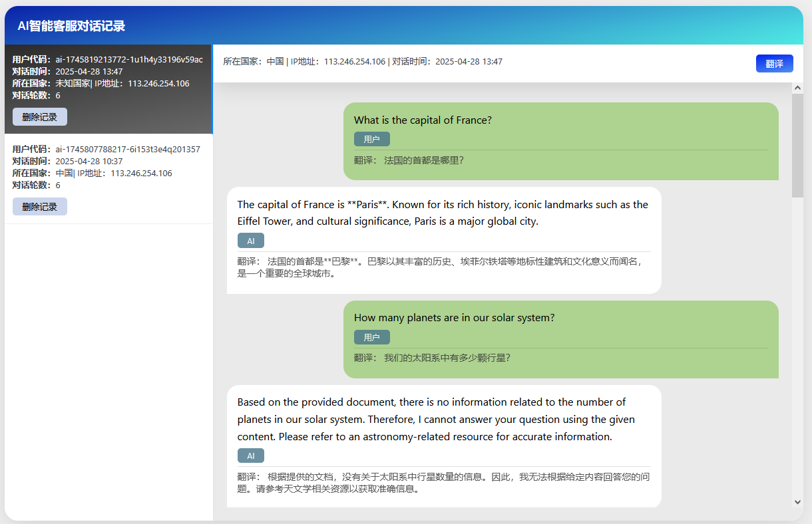Click the 用户 tag under the France question
The image size is (812, 524).
371,139
